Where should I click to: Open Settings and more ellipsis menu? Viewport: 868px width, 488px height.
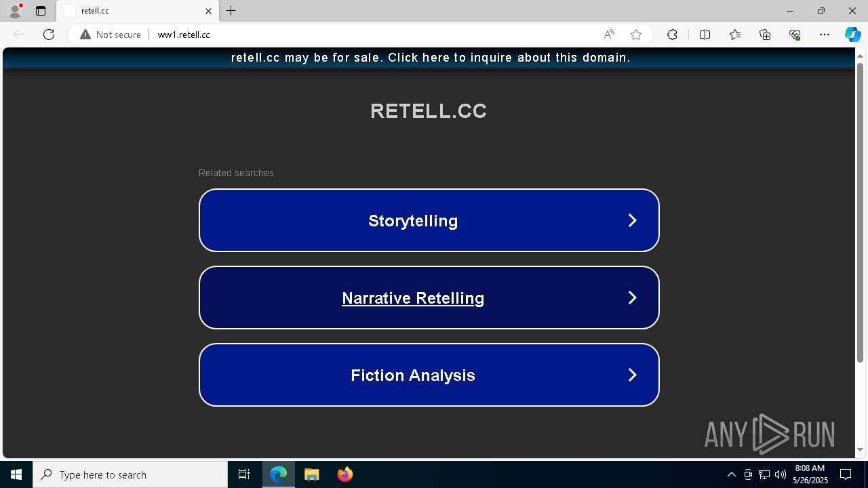(825, 35)
